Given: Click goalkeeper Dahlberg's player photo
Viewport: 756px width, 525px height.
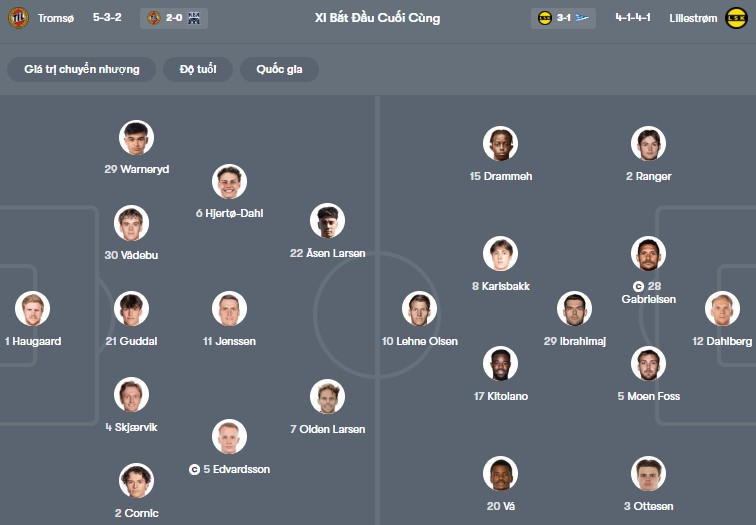Looking at the screenshot, I should pos(722,309).
